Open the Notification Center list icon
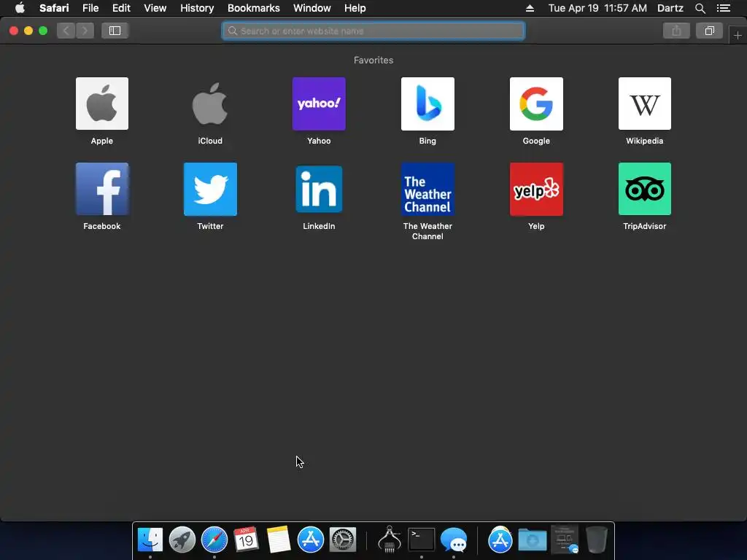 click(x=724, y=8)
